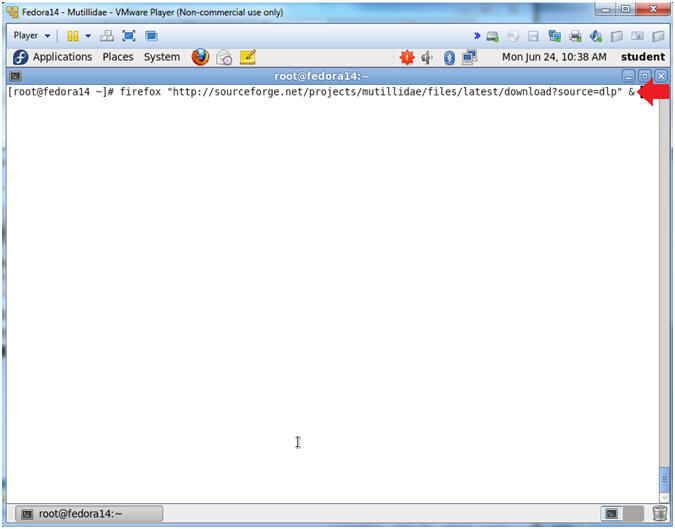The width and height of the screenshot is (675, 529).
Task: Open the network connection panel icon
Action: click(469, 57)
